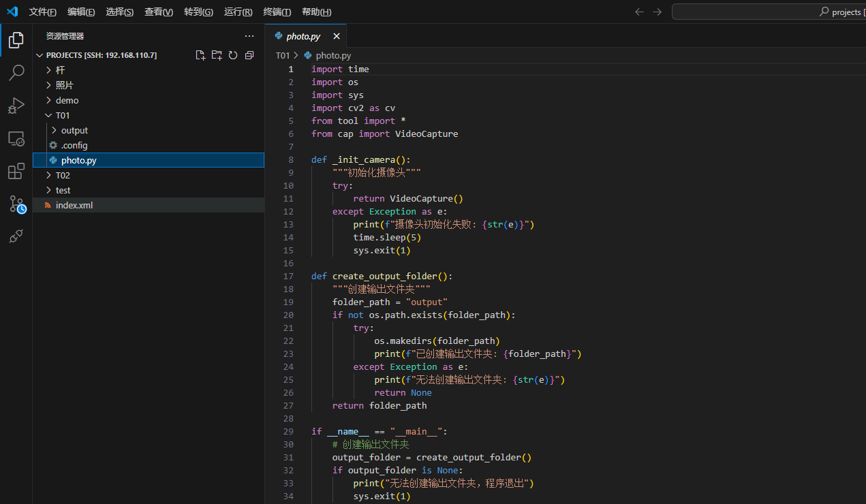The height and width of the screenshot is (504, 866).
Task: Expand the T02 folder
Action: coord(63,176)
